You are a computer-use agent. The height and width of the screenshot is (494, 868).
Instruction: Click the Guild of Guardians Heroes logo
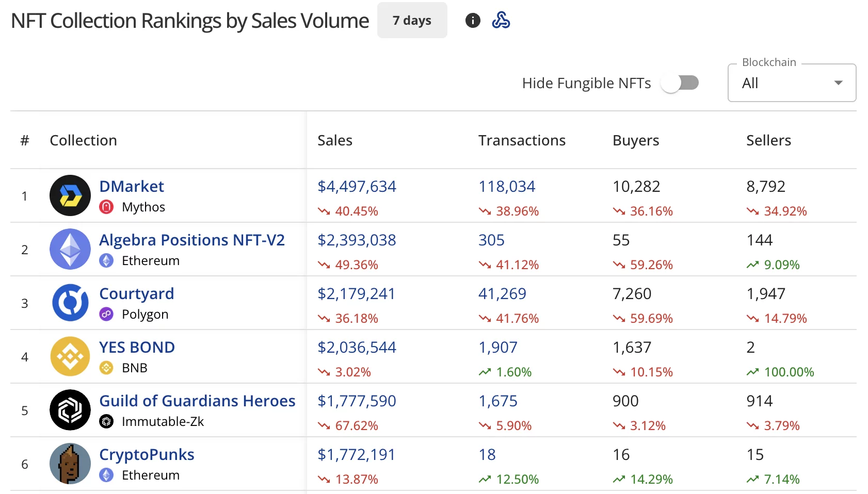click(x=70, y=410)
